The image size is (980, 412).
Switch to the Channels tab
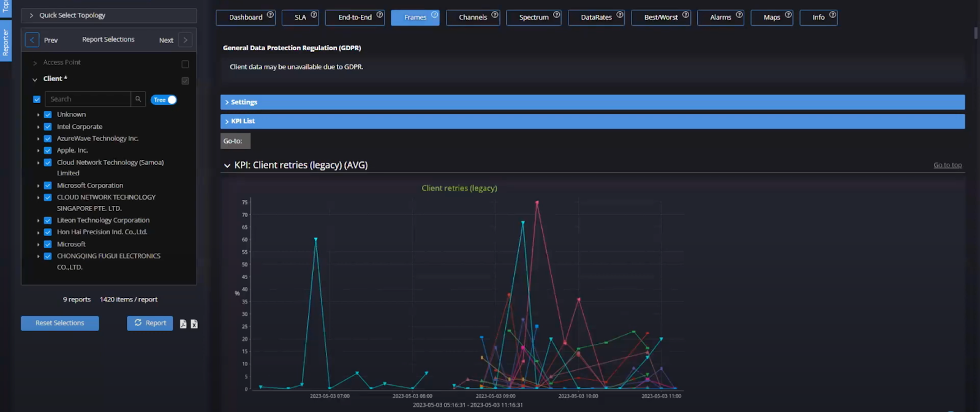(x=472, y=17)
